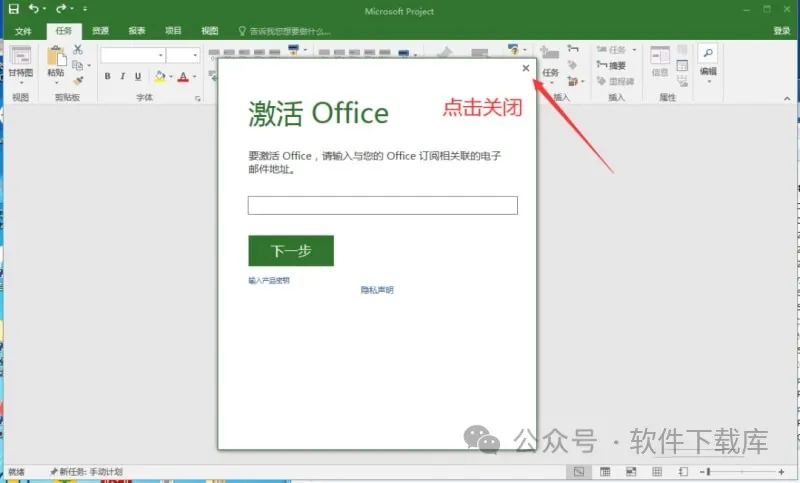Switch to the 资源 (Resource) ribbon tab
The width and height of the screenshot is (800, 483).
coord(101,31)
